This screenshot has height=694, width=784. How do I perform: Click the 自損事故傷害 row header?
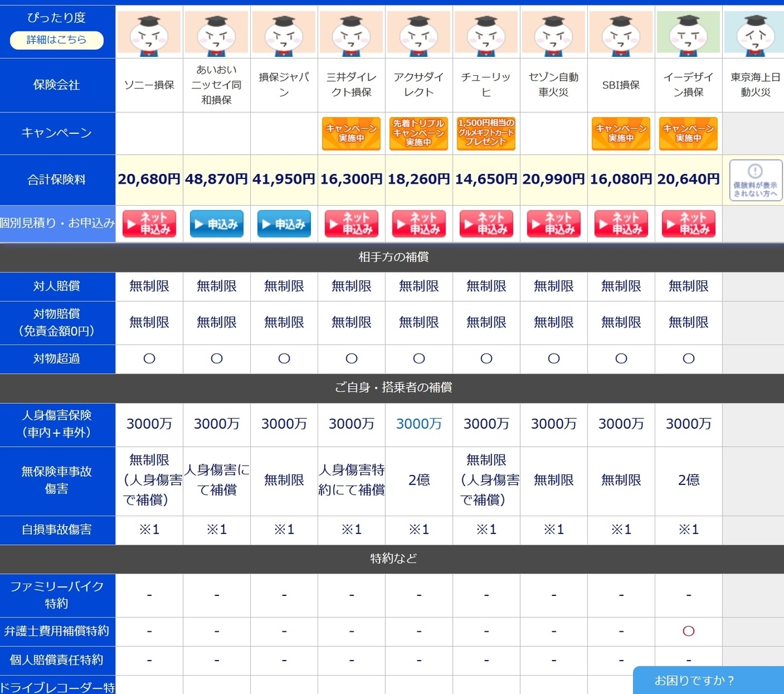(x=57, y=530)
